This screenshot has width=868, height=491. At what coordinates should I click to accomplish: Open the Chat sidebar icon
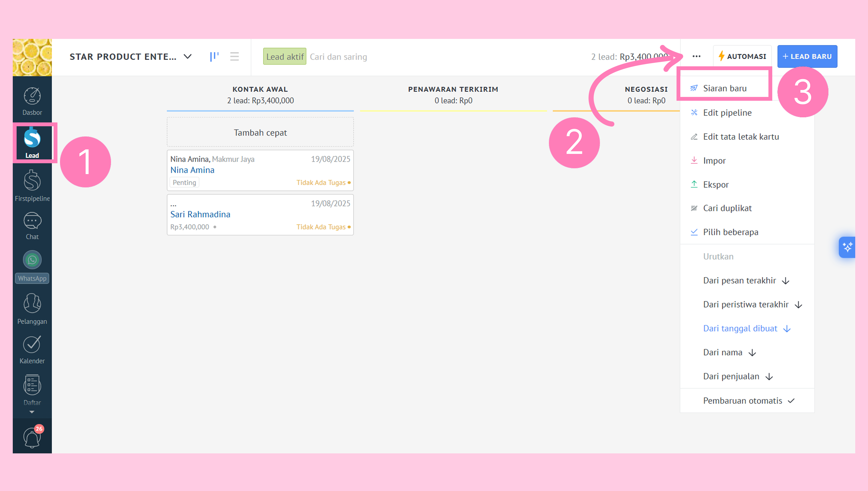click(32, 226)
